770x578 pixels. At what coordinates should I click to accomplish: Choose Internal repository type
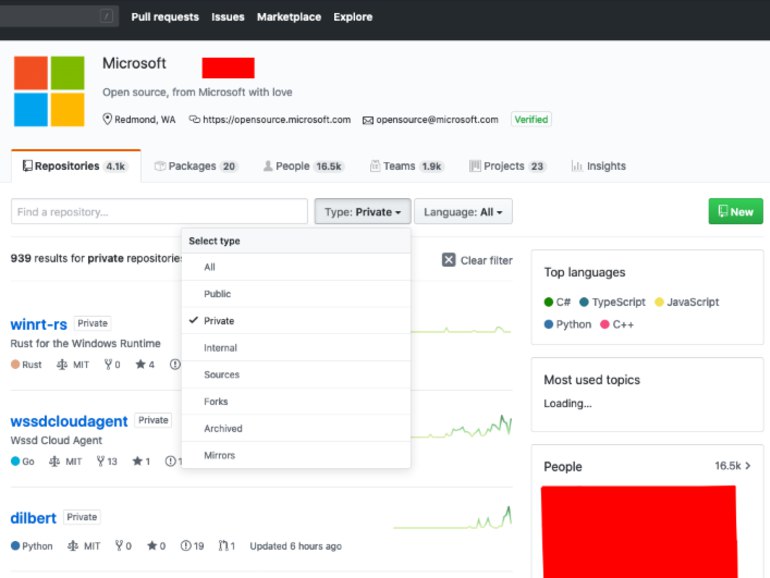[x=296, y=348]
